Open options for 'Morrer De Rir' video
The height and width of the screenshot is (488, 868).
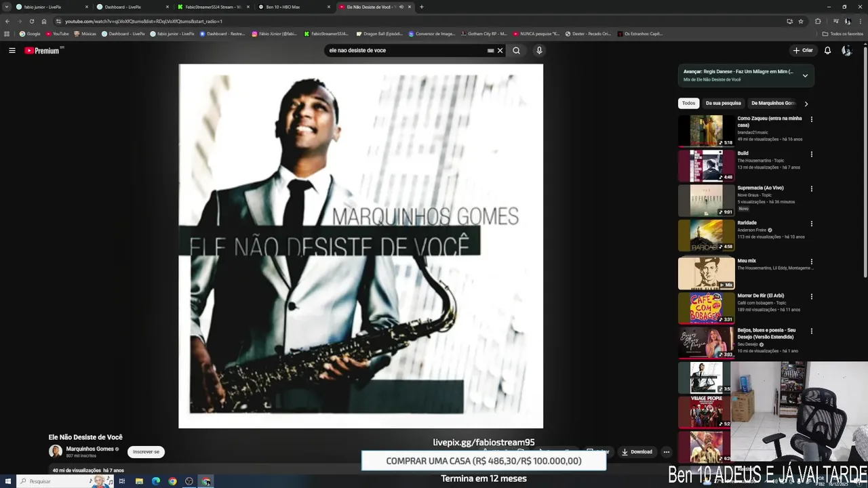point(811,296)
